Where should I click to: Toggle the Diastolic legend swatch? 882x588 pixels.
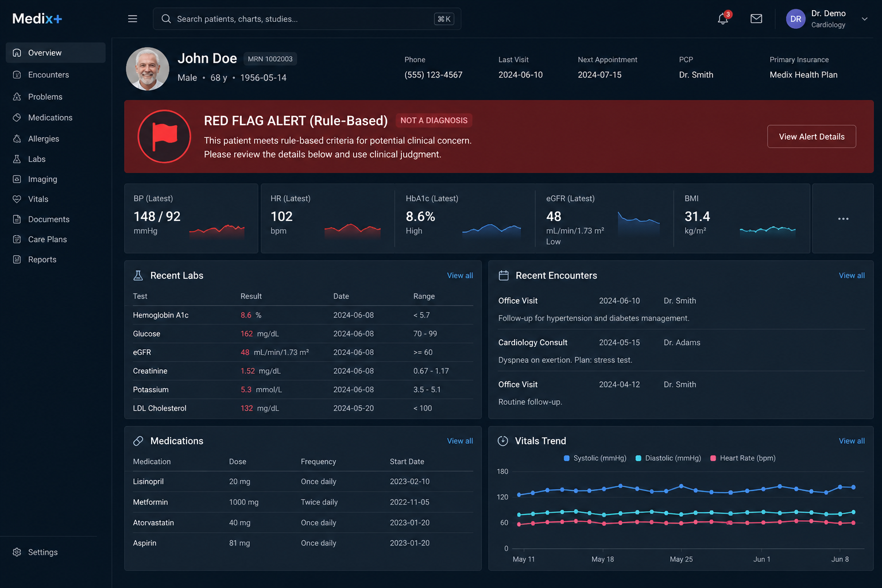coord(639,458)
